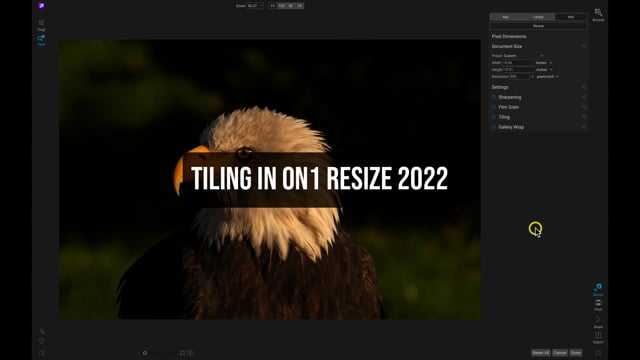Click the Print icon on right sidebar
Image resolution: width=640 pixels, height=360 pixels.
pos(598,305)
